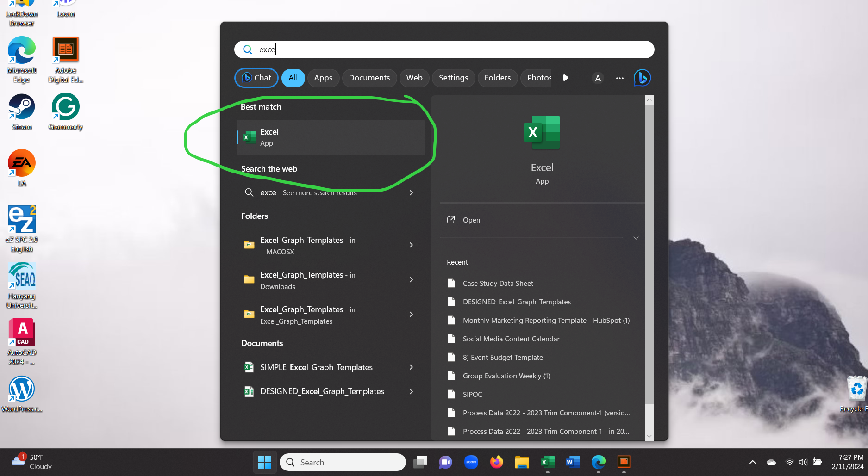Viewport: 868px width, 476px height.
Task: Select the Folders filter tab
Action: pos(498,78)
